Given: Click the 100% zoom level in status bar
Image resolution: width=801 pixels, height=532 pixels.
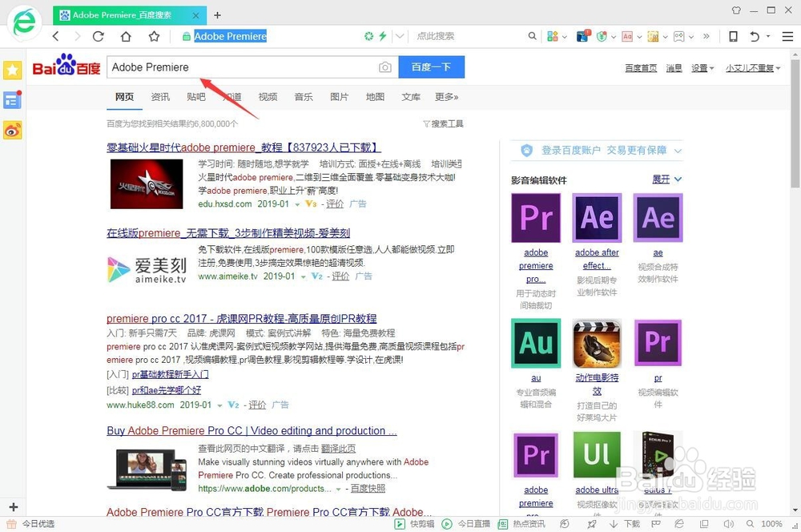Looking at the screenshot, I should (x=771, y=524).
